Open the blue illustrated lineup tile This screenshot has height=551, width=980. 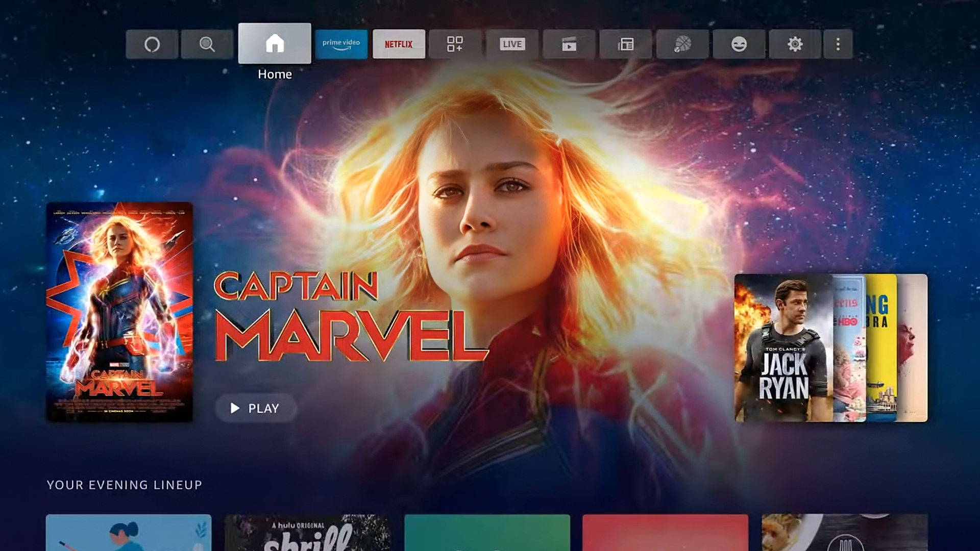point(129,533)
